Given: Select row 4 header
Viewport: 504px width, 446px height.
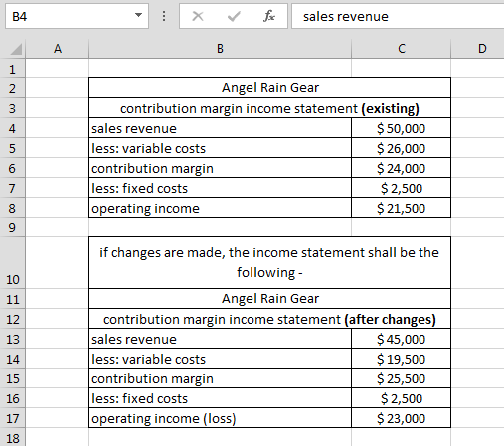Looking at the screenshot, I should [x=12, y=128].
